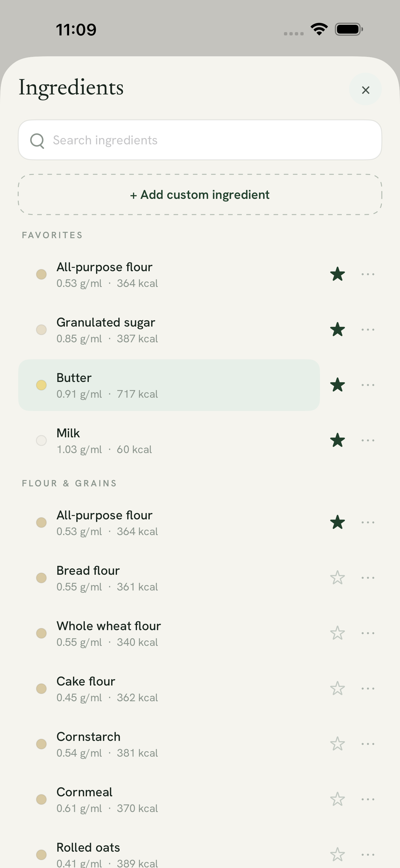Open three-dot menu for Bread flour
Image resolution: width=400 pixels, height=868 pixels.
[368, 577]
